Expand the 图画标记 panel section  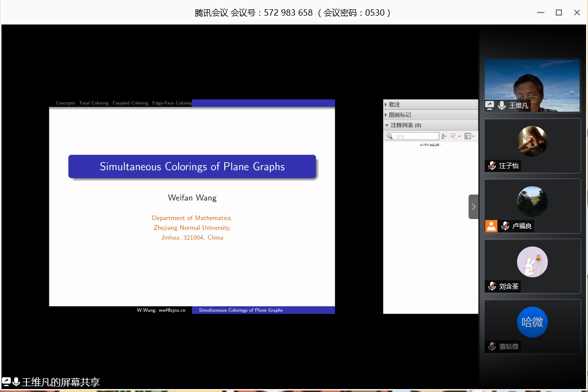tap(386, 115)
